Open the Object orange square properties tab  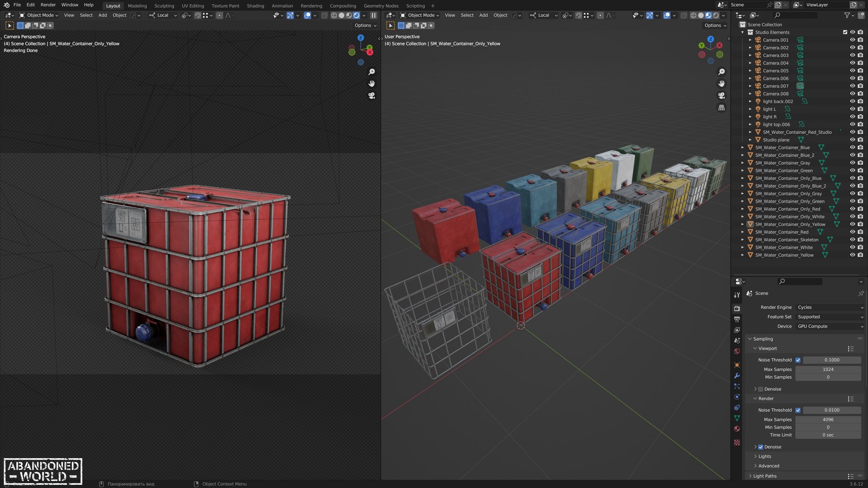tap(737, 365)
